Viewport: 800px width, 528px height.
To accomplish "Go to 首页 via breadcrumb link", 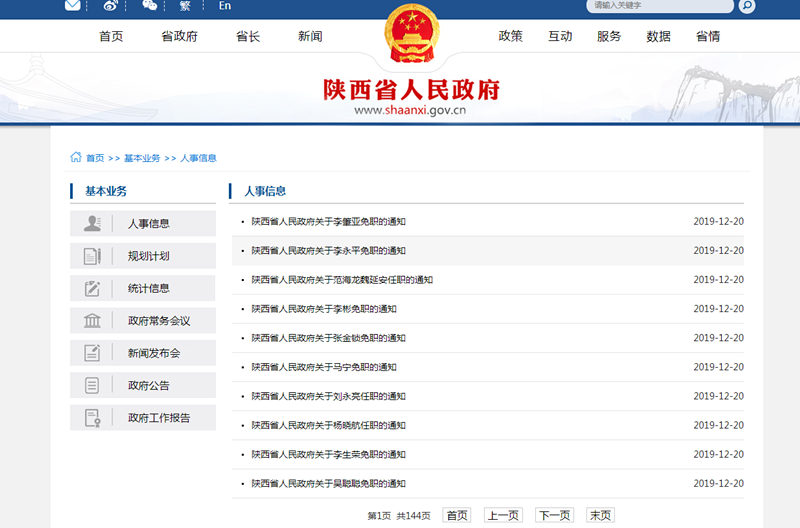I will [95, 158].
